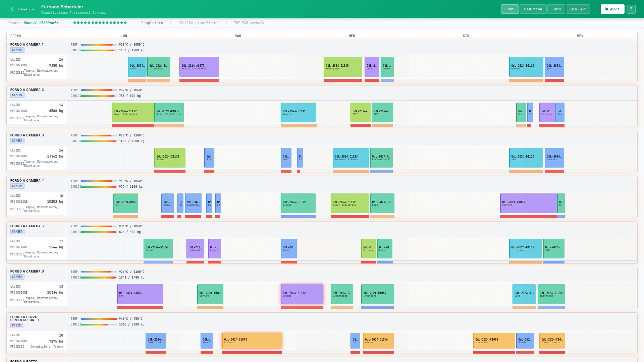Open the REST API view
Image resolution: width=644 pixels, height=362 pixels.
(578, 9)
